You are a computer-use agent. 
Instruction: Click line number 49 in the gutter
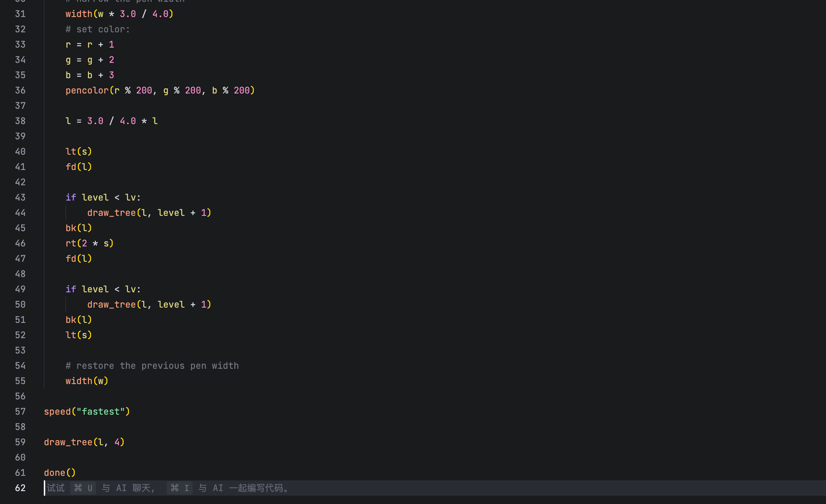20,289
